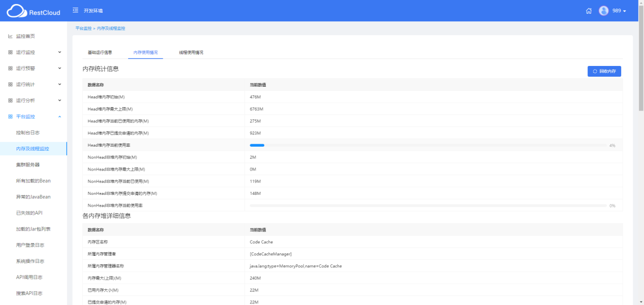Click the 所属内存管理者 row label
Image resolution: width=644 pixels, height=305 pixels.
[x=102, y=254]
